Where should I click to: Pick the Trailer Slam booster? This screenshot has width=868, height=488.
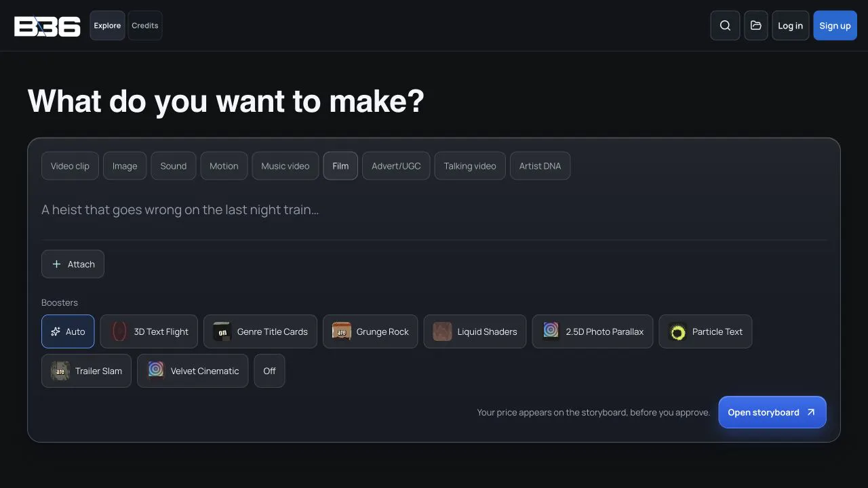(86, 371)
